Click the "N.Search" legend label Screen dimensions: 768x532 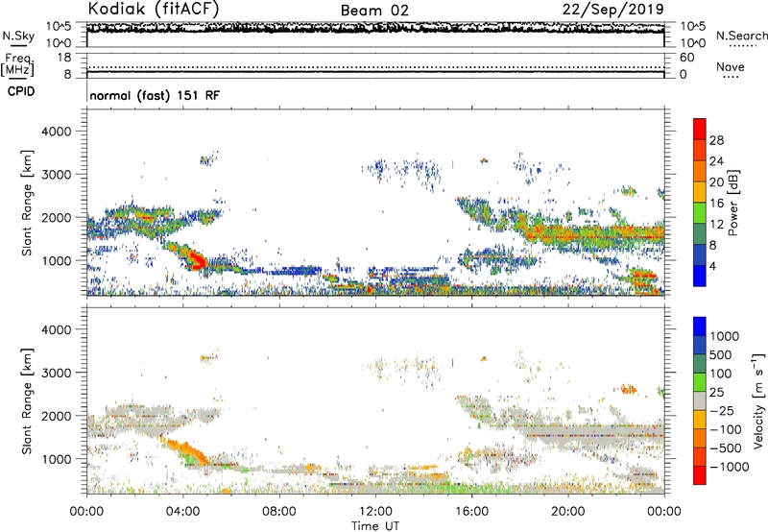(x=741, y=36)
